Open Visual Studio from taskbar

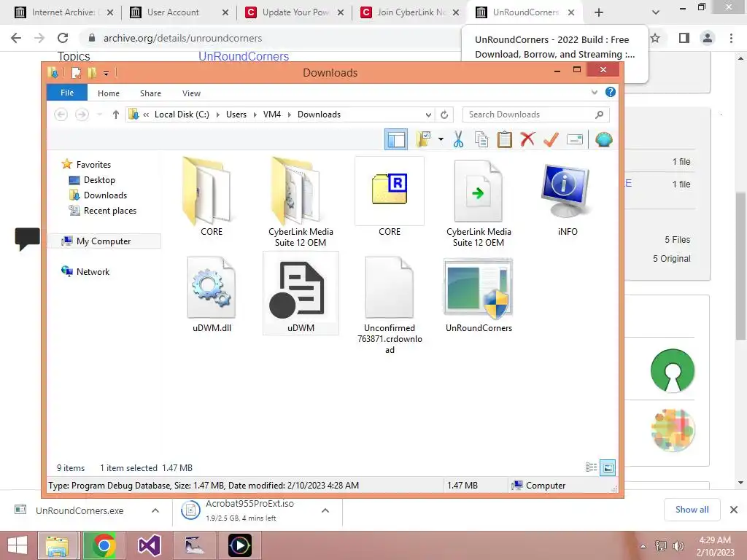point(149,545)
